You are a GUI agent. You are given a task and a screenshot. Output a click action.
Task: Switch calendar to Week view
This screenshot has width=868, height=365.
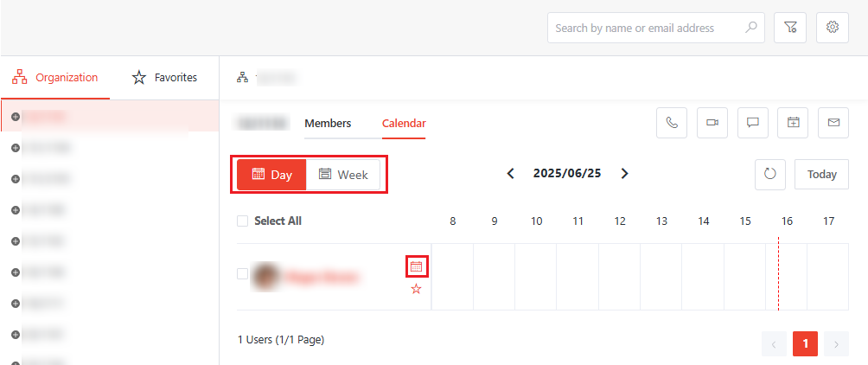pos(343,175)
